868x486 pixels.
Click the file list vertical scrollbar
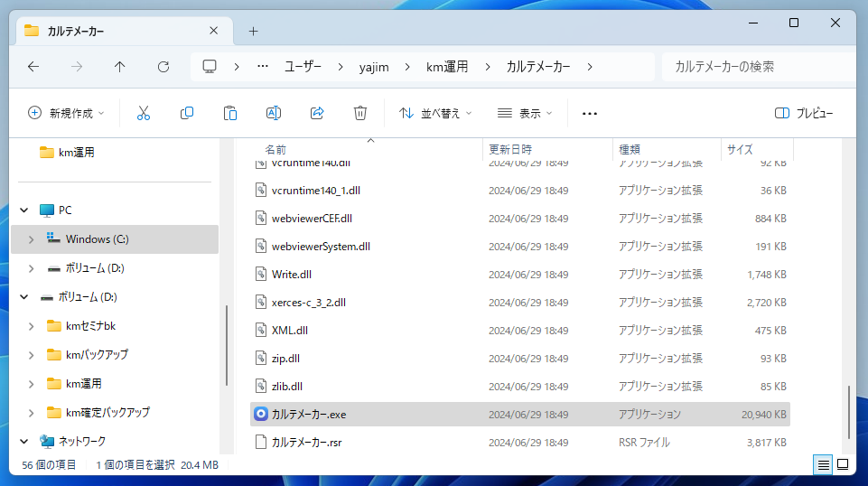point(848,411)
